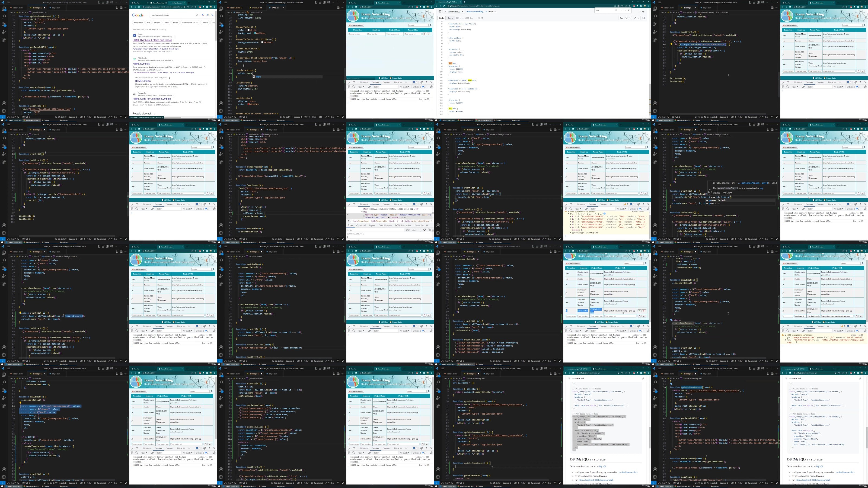Click the save icon in the empty teams table row

pos(424,34)
